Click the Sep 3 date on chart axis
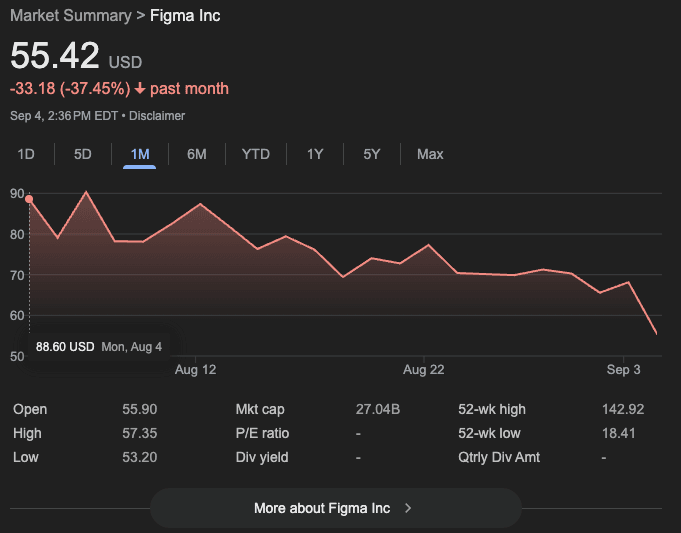 (623, 370)
